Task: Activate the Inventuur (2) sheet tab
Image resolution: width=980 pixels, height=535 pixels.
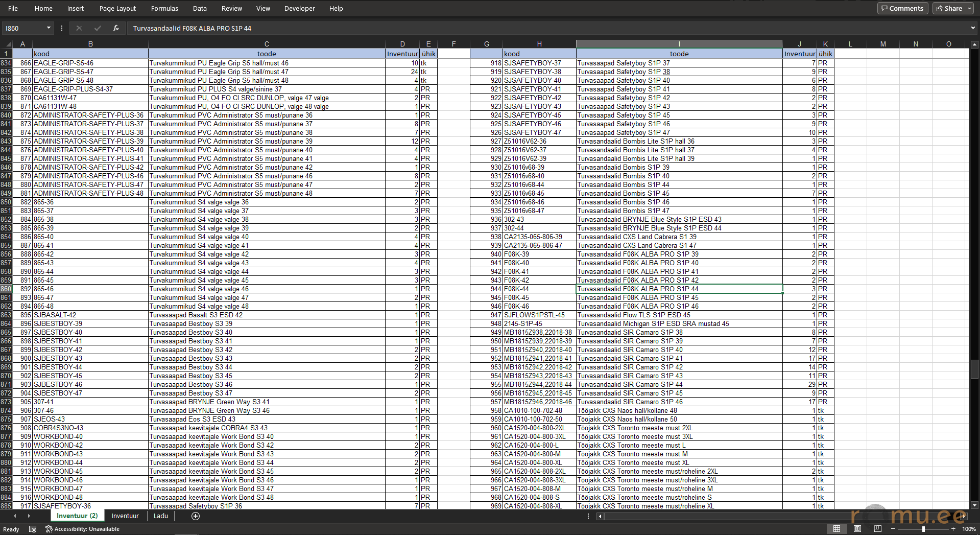Action: point(77,516)
